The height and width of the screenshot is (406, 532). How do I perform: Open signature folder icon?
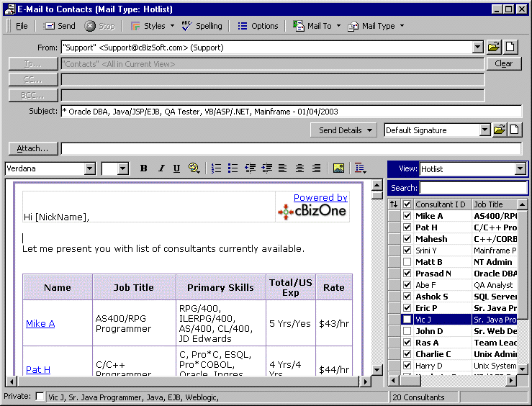(500, 130)
